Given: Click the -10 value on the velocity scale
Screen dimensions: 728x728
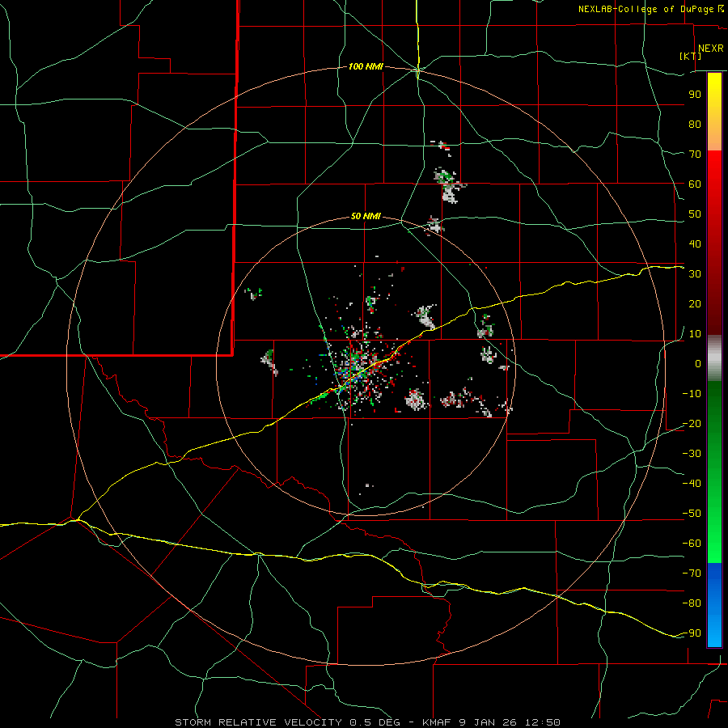Looking at the screenshot, I should (x=692, y=394).
